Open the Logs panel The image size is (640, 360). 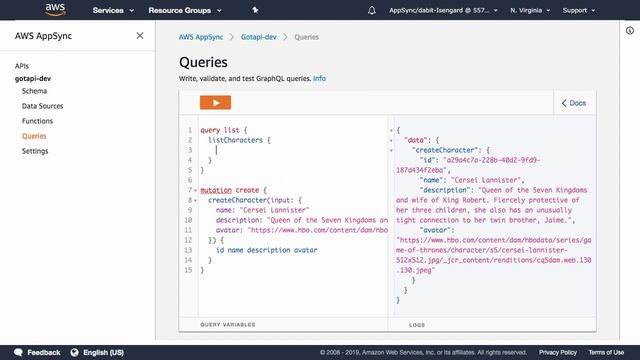pyautogui.click(x=417, y=325)
